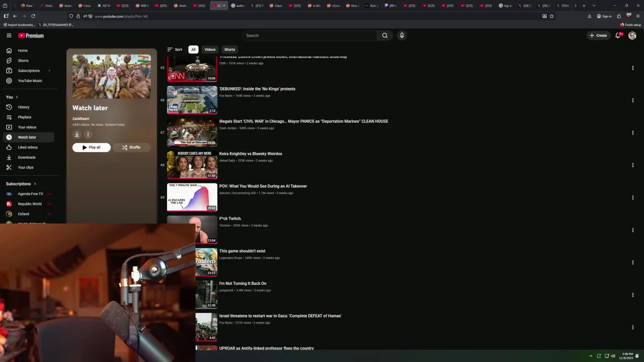The image size is (644, 362).
Task: Open YouTube Music in sidebar
Action: 30,81
